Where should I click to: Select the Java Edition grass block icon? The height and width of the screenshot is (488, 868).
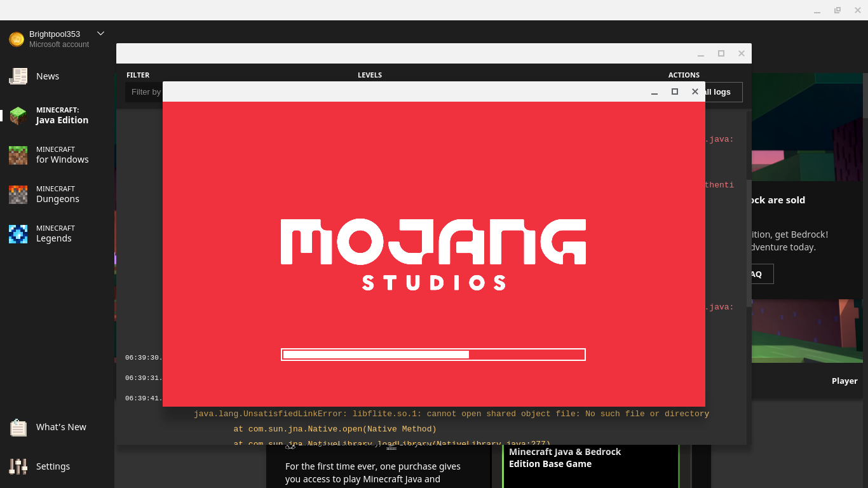point(18,116)
